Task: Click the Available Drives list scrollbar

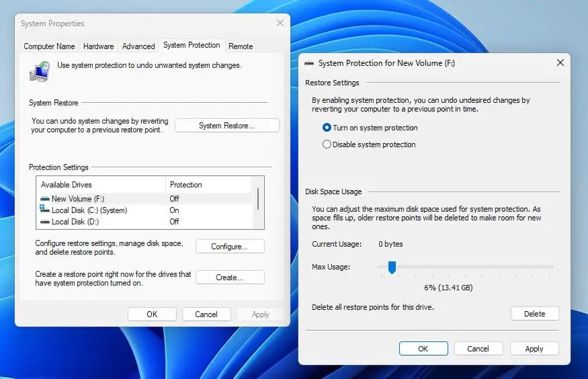Action: [258, 200]
